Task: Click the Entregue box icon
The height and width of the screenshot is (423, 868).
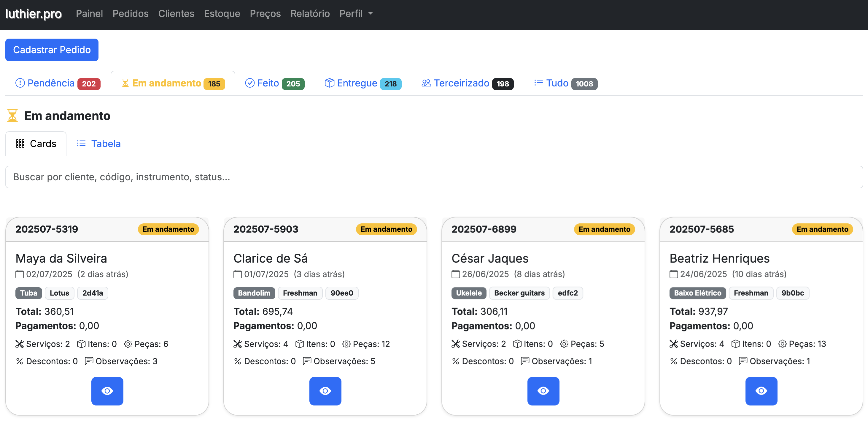Action: pos(329,83)
